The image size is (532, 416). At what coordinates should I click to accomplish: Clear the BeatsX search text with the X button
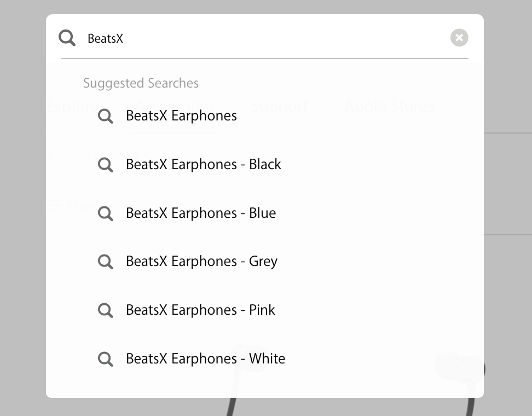pos(459,38)
